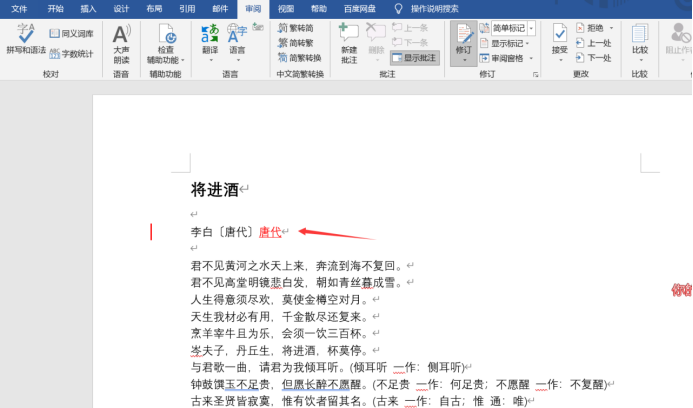Show 字数统计 word count

[71, 54]
